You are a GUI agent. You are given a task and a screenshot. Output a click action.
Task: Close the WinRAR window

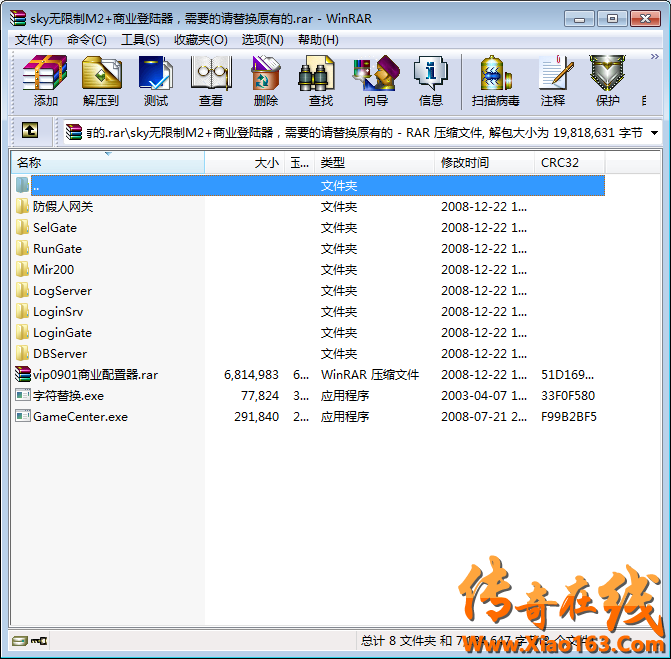[x=646, y=19]
